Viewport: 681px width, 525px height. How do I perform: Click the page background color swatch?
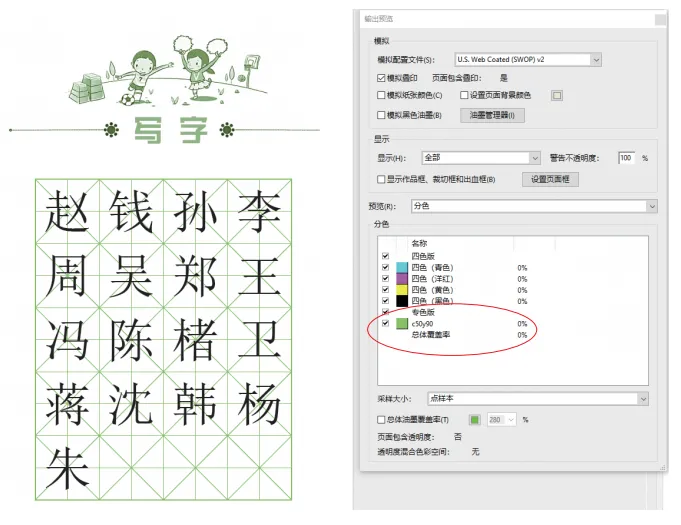pyautogui.click(x=556, y=96)
